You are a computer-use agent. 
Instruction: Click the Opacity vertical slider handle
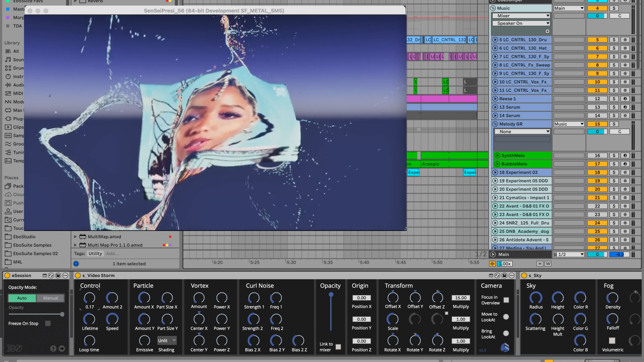click(331, 295)
